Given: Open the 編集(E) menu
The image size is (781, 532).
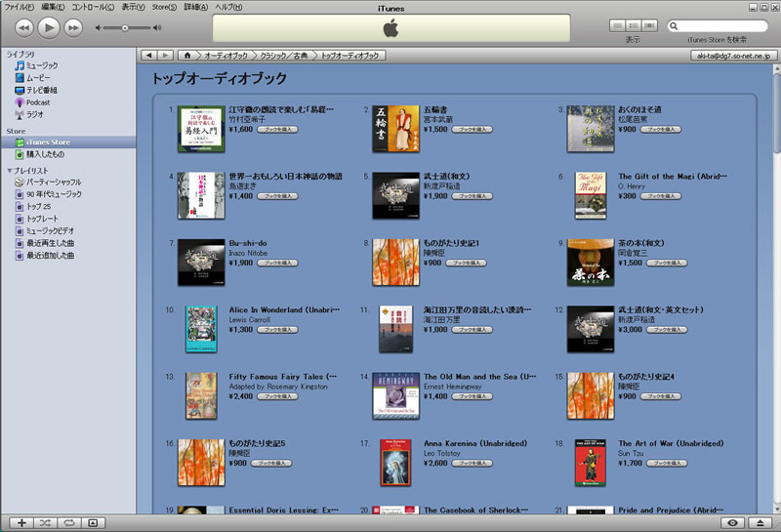Looking at the screenshot, I should click(53, 7).
